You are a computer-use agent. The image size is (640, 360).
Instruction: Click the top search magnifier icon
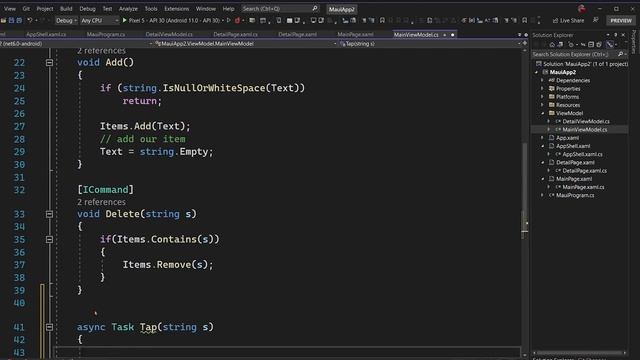pyautogui.click(x=315, y=9)
